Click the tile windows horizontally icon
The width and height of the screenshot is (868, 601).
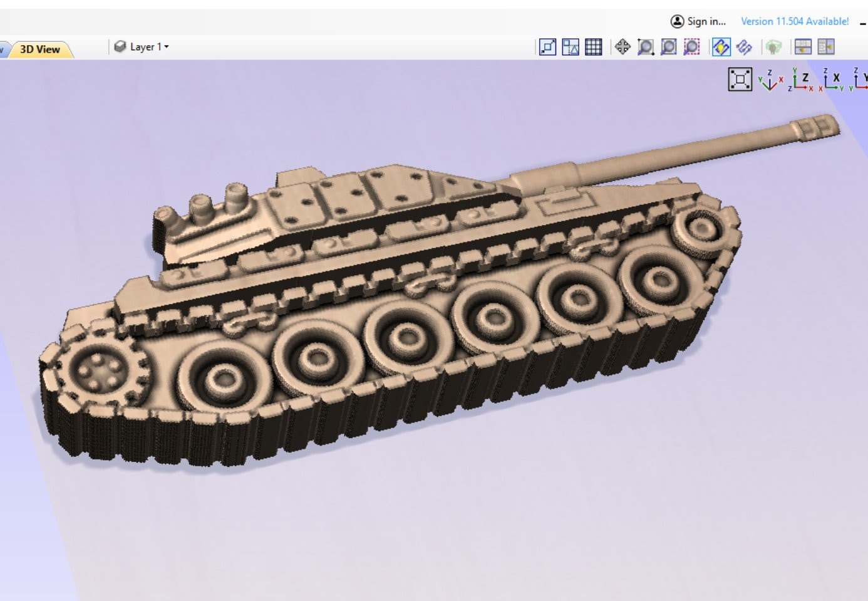click(802, 47)
